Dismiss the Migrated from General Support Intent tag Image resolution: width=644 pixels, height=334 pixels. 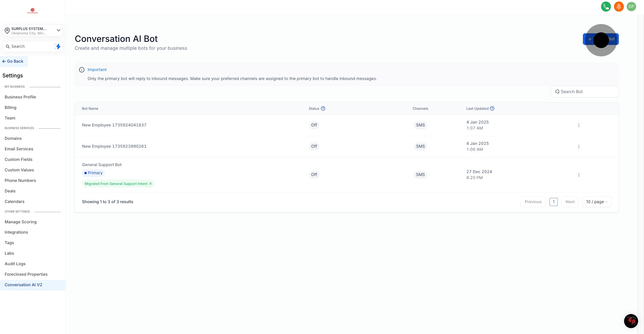coord(150,183)
